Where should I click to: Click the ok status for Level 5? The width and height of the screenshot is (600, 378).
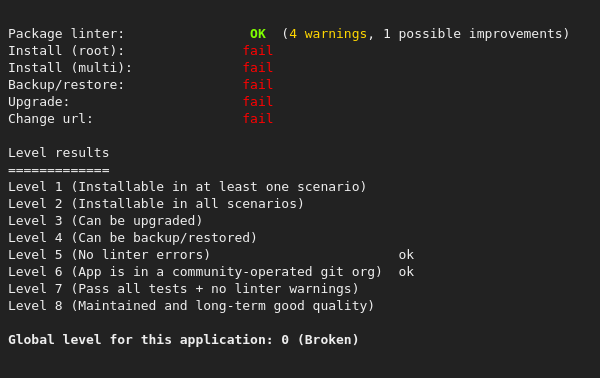point(406,255)
